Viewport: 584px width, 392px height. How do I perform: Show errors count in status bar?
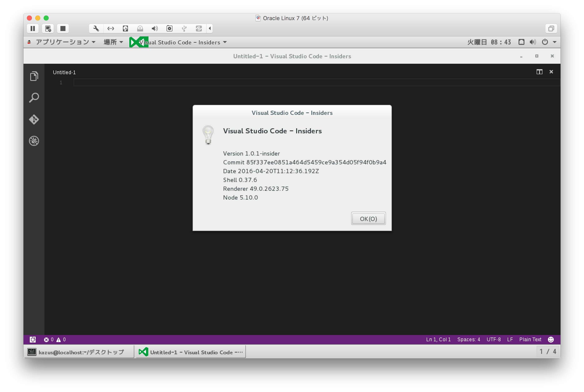coord(49,340)
